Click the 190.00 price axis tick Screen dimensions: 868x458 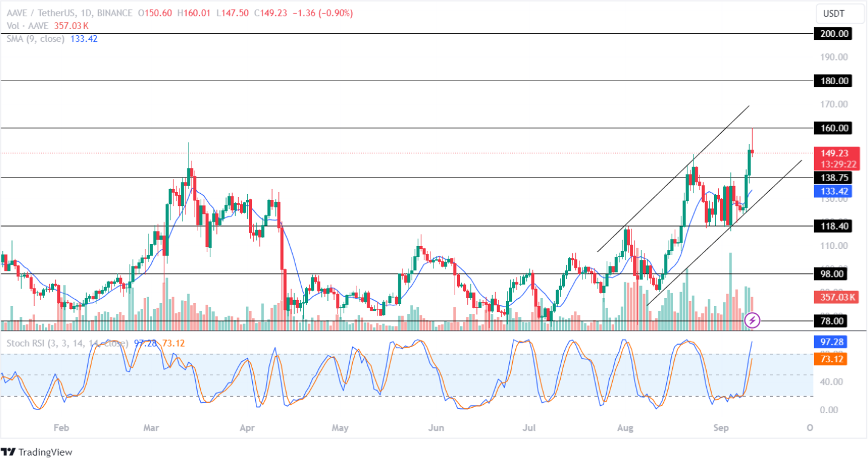835,57
